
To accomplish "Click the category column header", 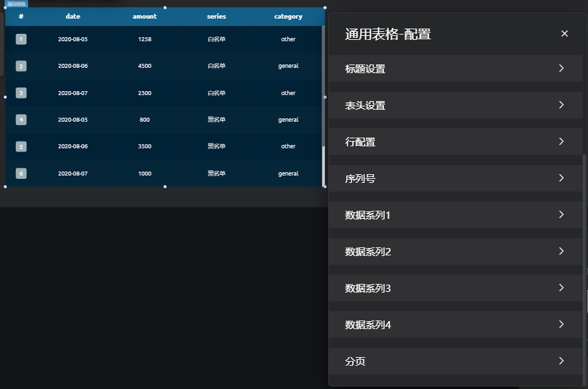I will (x=288, y=17).
